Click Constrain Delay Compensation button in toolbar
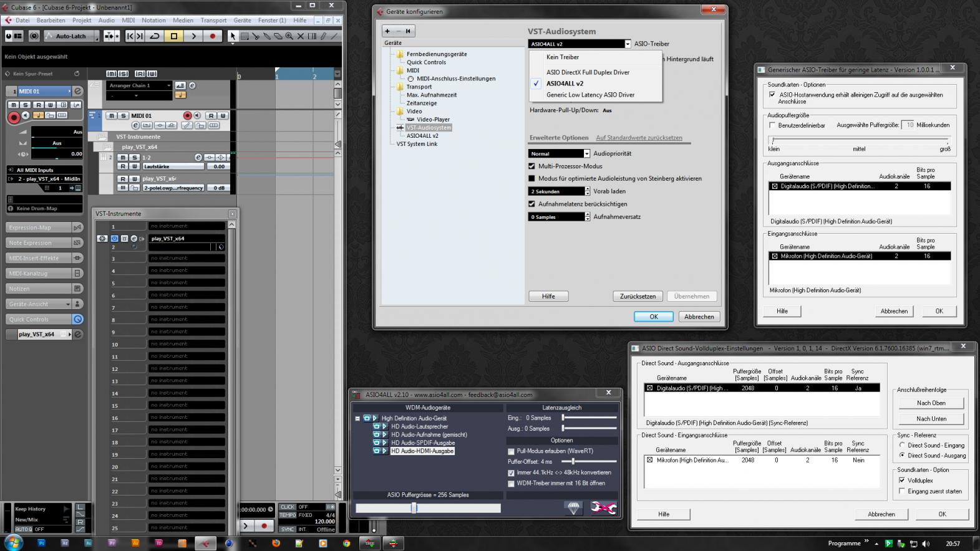The width and height of the screenshot is (980, 551). point(34,36)
